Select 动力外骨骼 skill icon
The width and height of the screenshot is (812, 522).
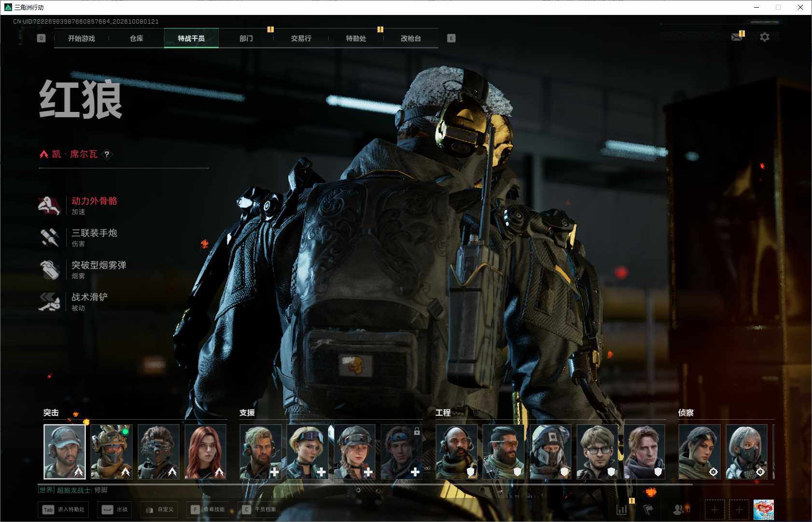click(49, 206)
